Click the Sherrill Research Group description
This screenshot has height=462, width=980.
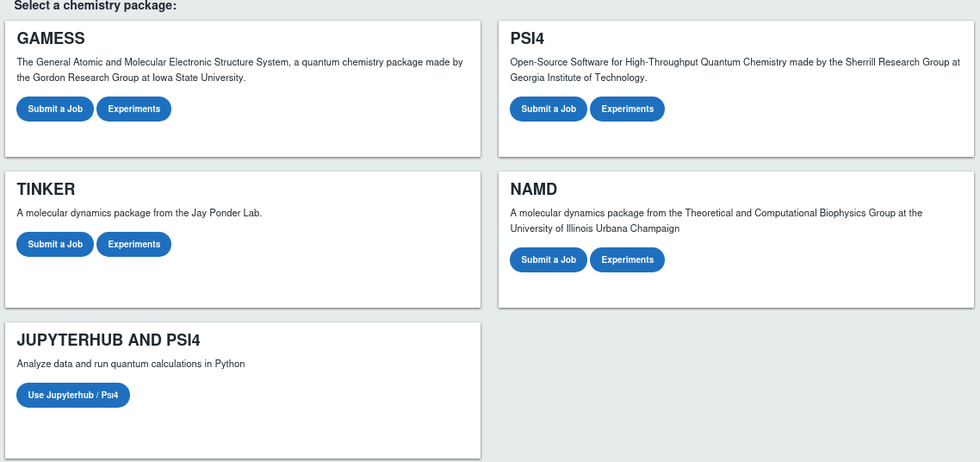(x=735, y=70)
